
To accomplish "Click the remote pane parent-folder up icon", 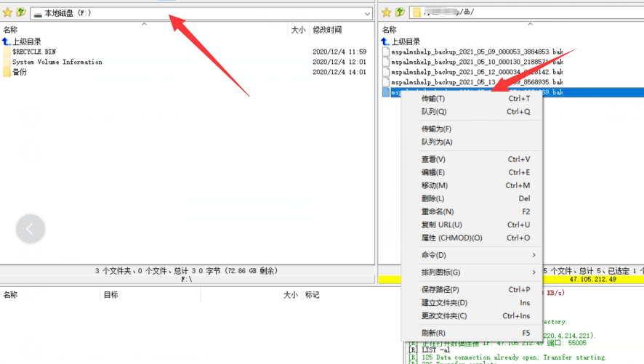I will tap(400, 13).
